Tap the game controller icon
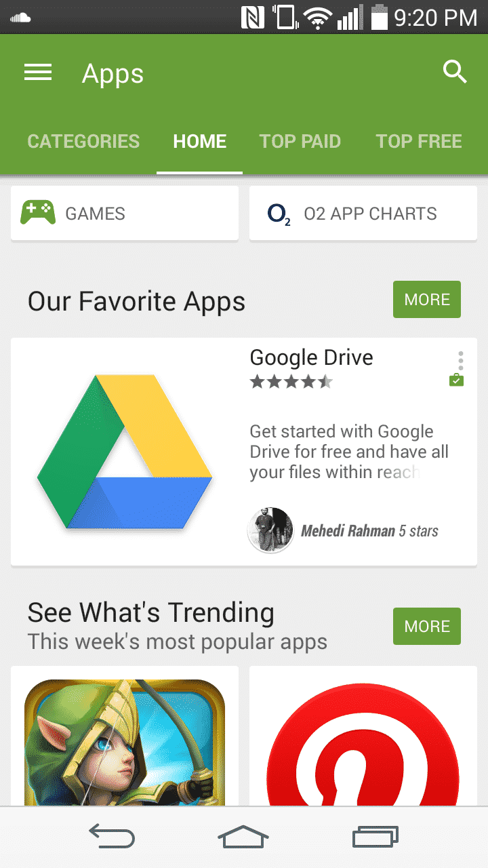The width and height of the screenshot is (488, 868). click(38, 213)
